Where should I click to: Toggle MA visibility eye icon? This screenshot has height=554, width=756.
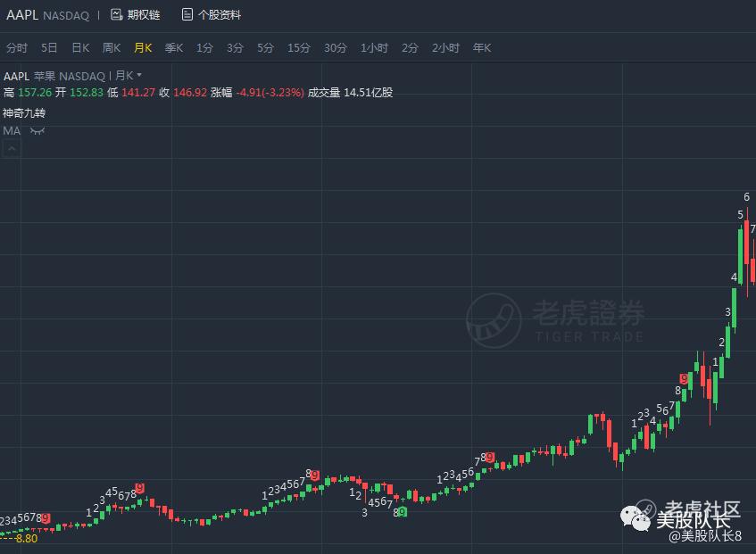pyautogui.click(x=37, y=131)
